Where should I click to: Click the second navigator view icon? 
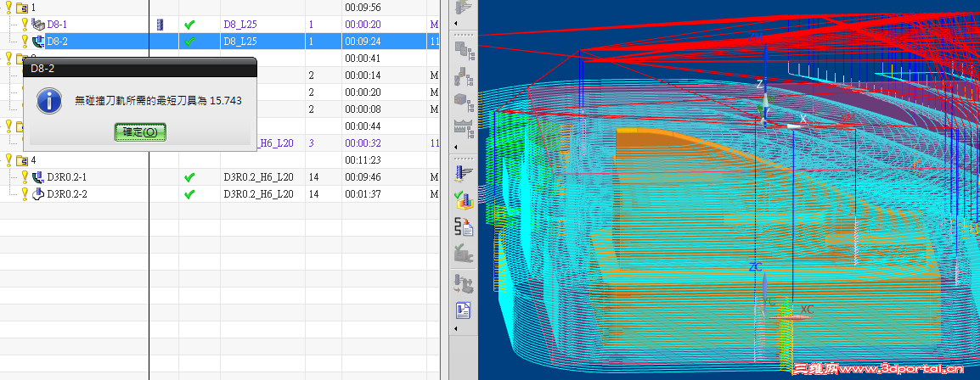point(464,76)
